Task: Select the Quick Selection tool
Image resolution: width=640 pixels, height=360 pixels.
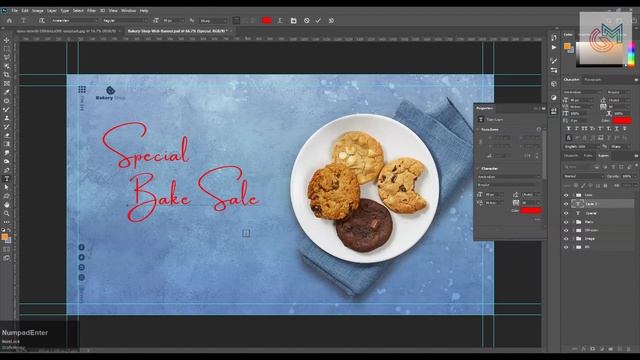Action: coord(7,66)
